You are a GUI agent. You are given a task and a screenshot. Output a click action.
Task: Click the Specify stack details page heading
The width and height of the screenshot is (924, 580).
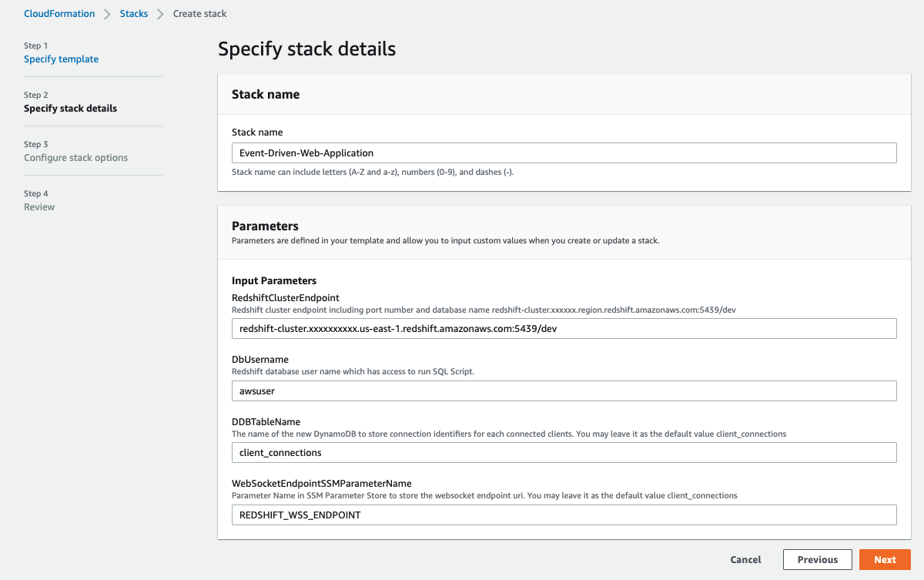306,49
